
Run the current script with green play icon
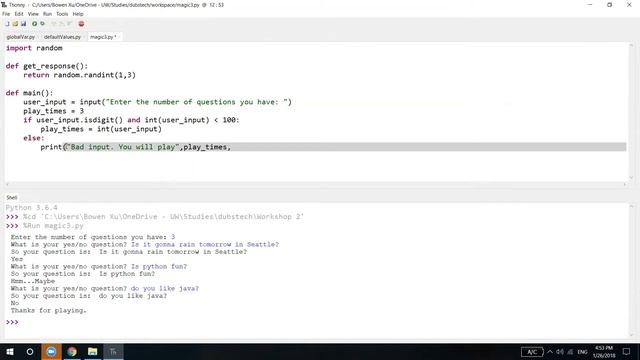34,24
